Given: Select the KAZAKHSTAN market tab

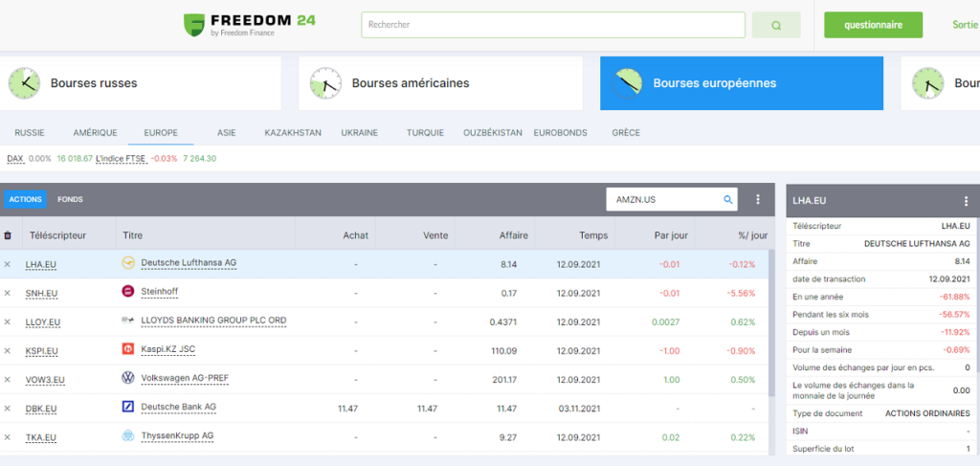Looking at the screenshot, I should pos(293,132).
